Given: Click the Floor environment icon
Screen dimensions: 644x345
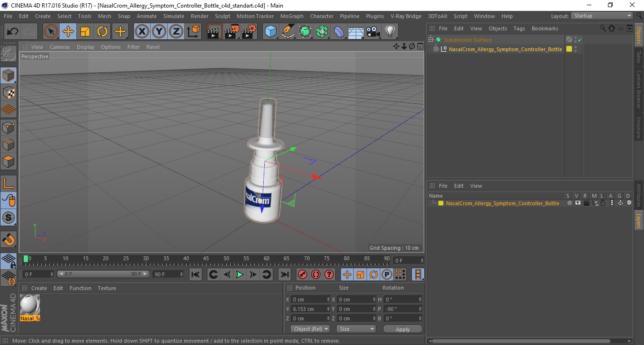Looking at the screenshot, I should click(x=356, y=32).
